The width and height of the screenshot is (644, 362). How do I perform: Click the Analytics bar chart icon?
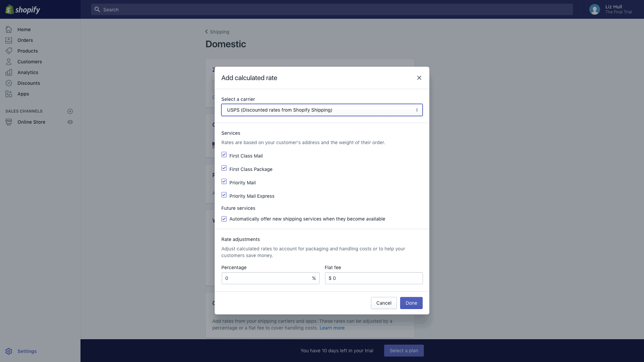tap(9, 72)
